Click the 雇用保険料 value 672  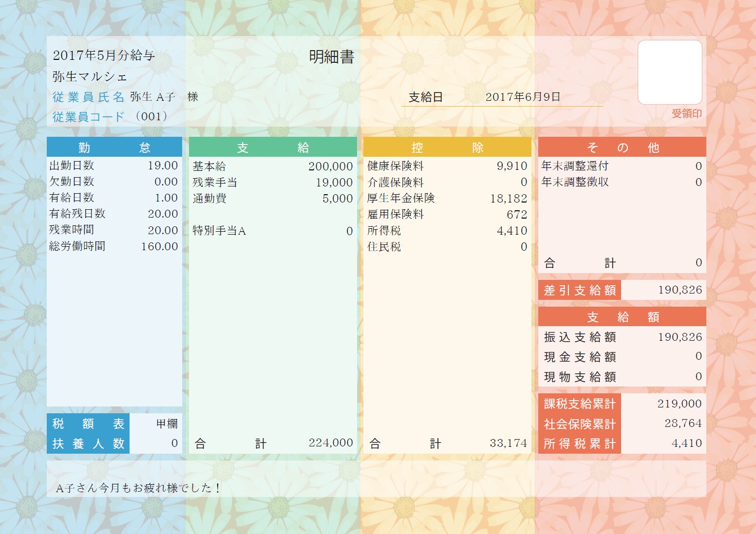click(517, 215)
